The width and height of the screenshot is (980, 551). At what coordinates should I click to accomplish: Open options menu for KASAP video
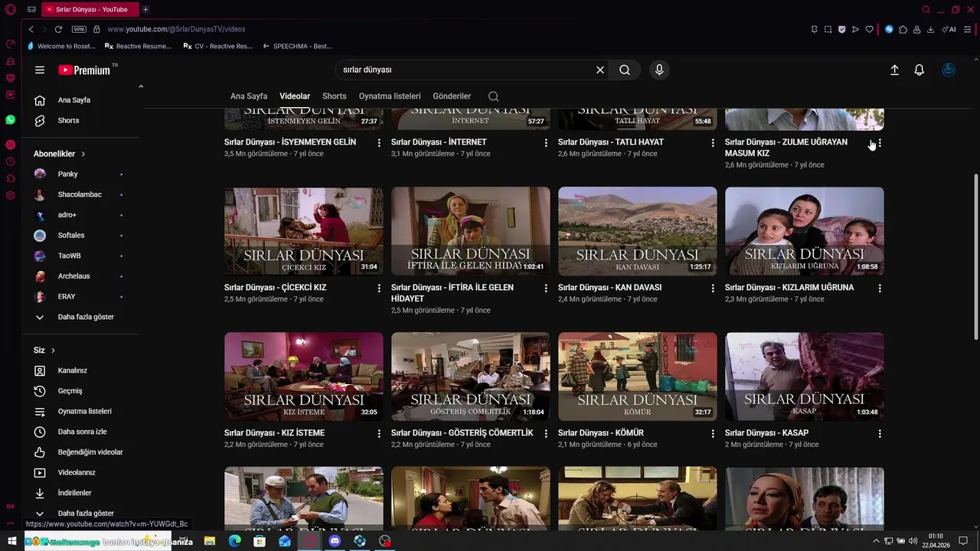click(880, 434)
